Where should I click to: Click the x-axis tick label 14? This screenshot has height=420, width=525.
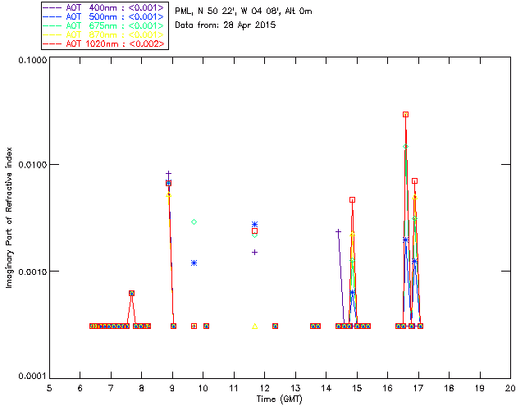(x=326, y=388)
